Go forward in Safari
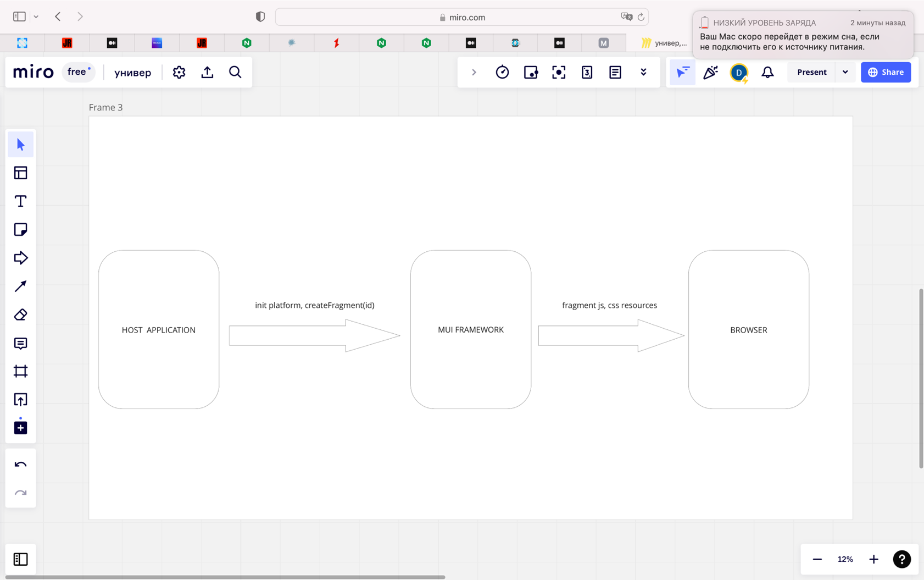Screen dimensions: 924x580 click(x=80, y=16)
